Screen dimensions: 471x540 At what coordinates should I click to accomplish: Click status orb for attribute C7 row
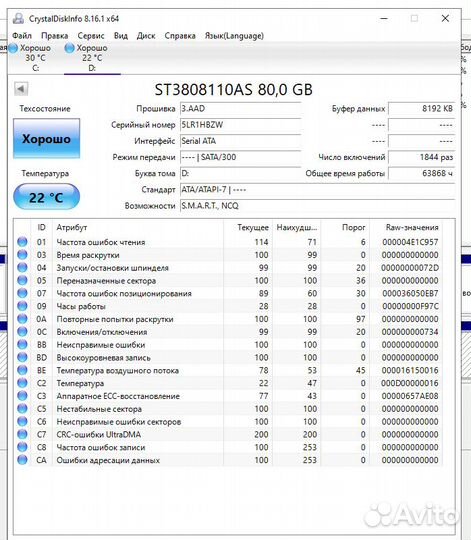[22, 434]
